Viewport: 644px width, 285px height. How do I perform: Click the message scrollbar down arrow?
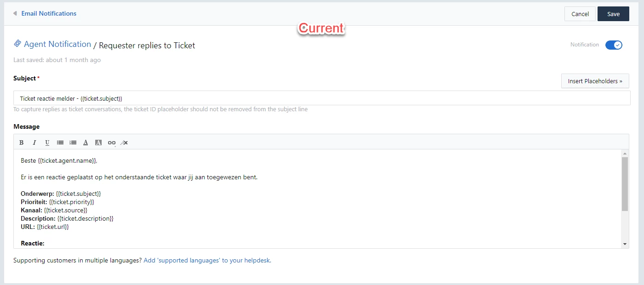[625, 244]
